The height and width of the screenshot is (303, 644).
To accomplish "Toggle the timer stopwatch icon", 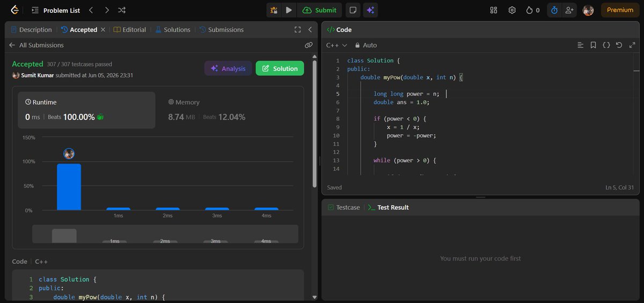I will pyautogui.click(x=554, y=10).
